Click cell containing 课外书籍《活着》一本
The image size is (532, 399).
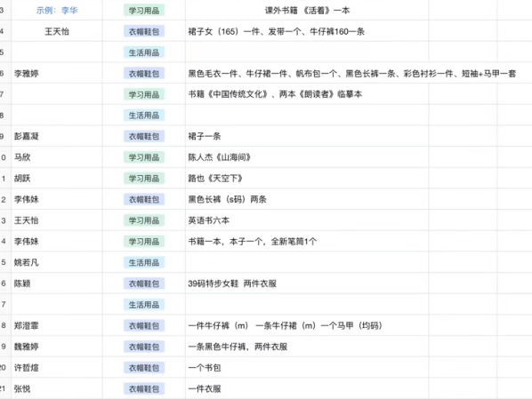tap(307, 11)
